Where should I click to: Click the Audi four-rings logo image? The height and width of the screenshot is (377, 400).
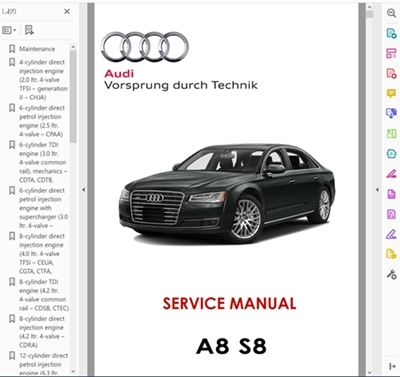(x=145, y=47)
